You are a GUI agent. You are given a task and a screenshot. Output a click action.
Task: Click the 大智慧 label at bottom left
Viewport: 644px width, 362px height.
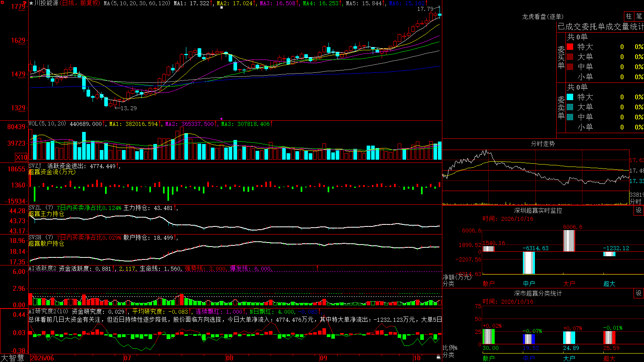pyautogui.click(x=12, y=358)
